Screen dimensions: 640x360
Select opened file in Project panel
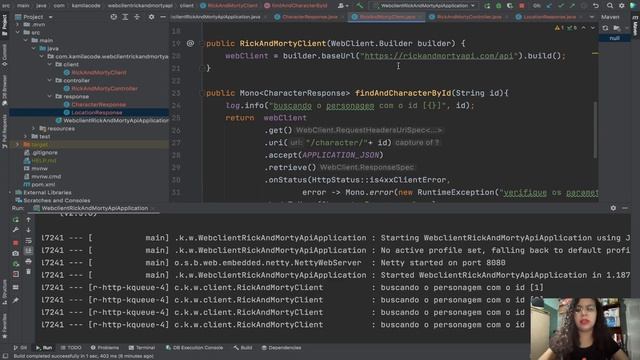tap(113, 17)
